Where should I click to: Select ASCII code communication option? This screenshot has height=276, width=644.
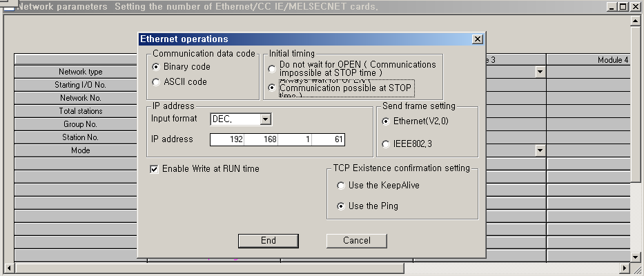156,82
